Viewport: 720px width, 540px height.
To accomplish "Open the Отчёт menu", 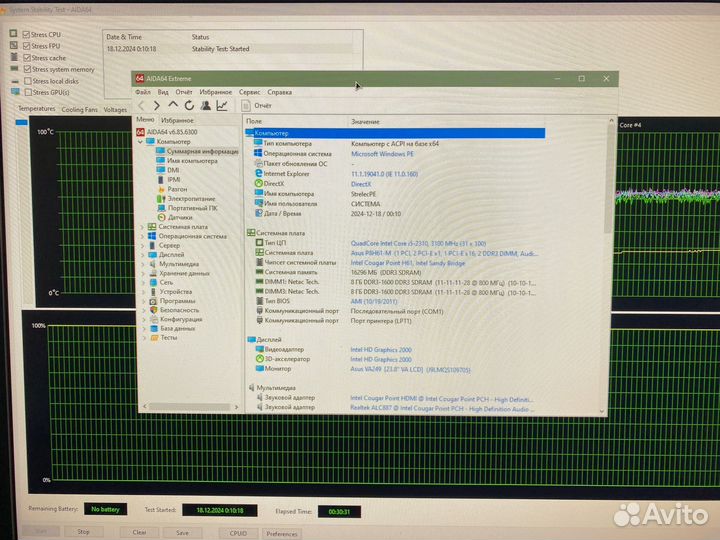I will 184,92.
